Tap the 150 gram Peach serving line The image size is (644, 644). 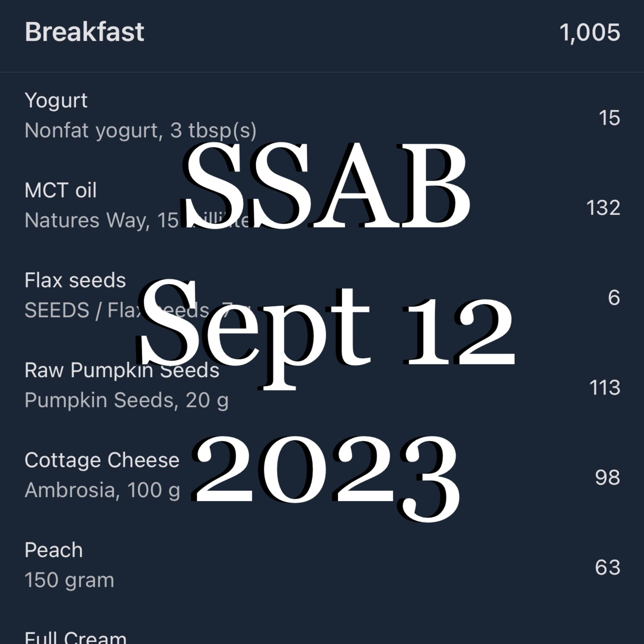(69, 580)
